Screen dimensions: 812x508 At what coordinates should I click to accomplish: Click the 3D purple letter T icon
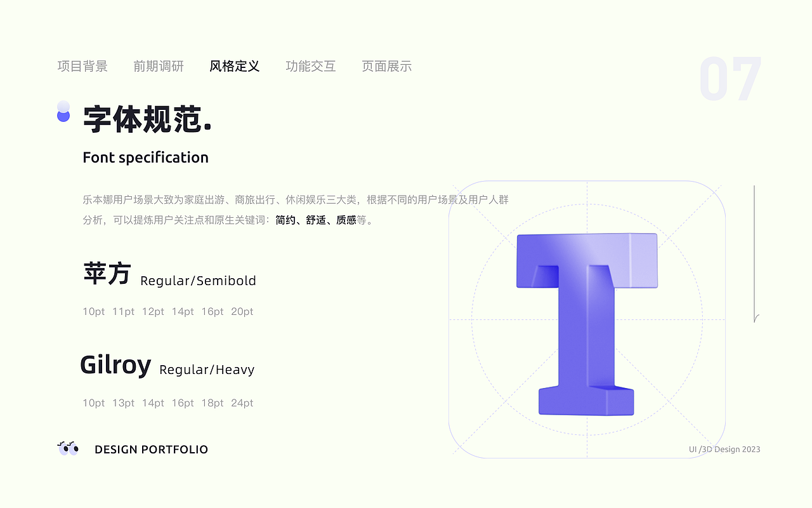coord(587,324)
